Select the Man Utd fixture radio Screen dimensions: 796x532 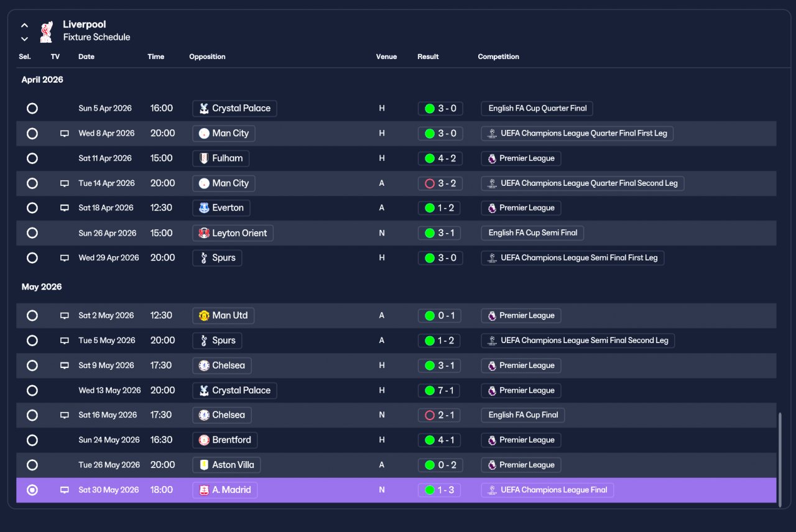[32, 316]
